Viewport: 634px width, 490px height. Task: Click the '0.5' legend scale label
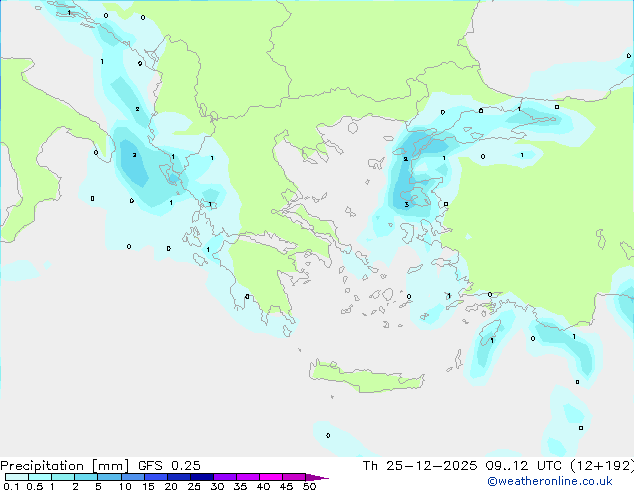click(x=35, y=486)
